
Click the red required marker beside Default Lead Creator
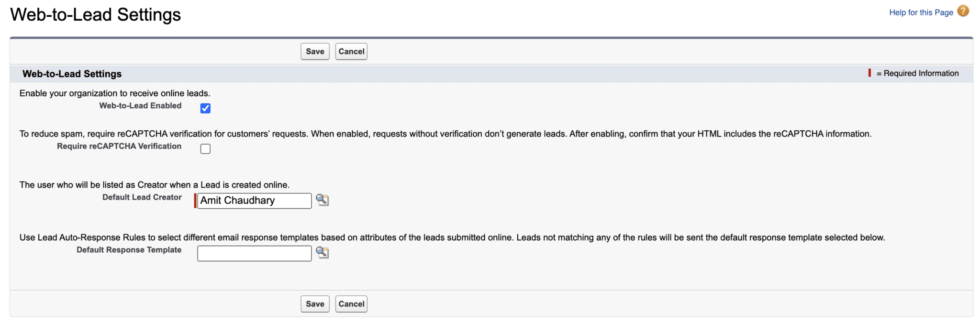pos(196,200)
